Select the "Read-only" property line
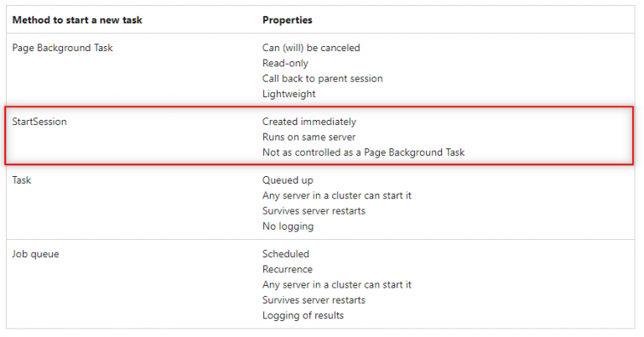Image resolution: width=644 pixels, height=337 pixels. tap(285, 63)
